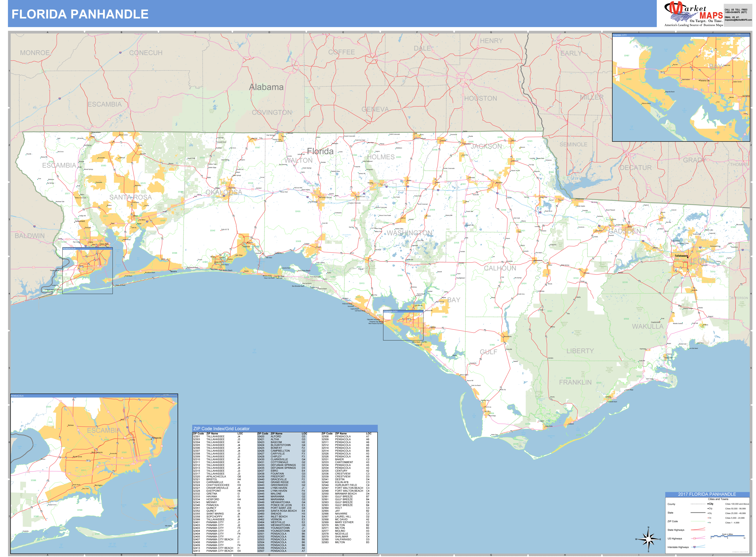Click the 'Scale in Miles' bar

pos(727,536)
